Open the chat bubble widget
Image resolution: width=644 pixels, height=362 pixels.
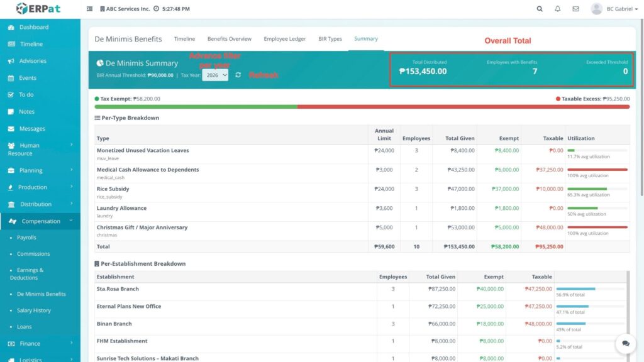coord(625,343)
